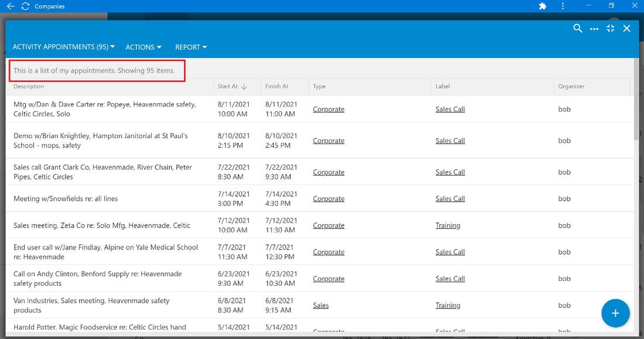The width and height of the screenshot is (644, 339).
Task: Click start date 8/11/2021 10:00 AM
Action: [x=234, y=109]
